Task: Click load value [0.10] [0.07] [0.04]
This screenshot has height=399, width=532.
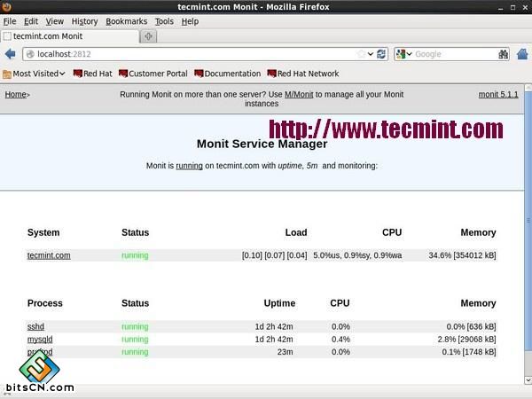Action: tap(274, 255)
